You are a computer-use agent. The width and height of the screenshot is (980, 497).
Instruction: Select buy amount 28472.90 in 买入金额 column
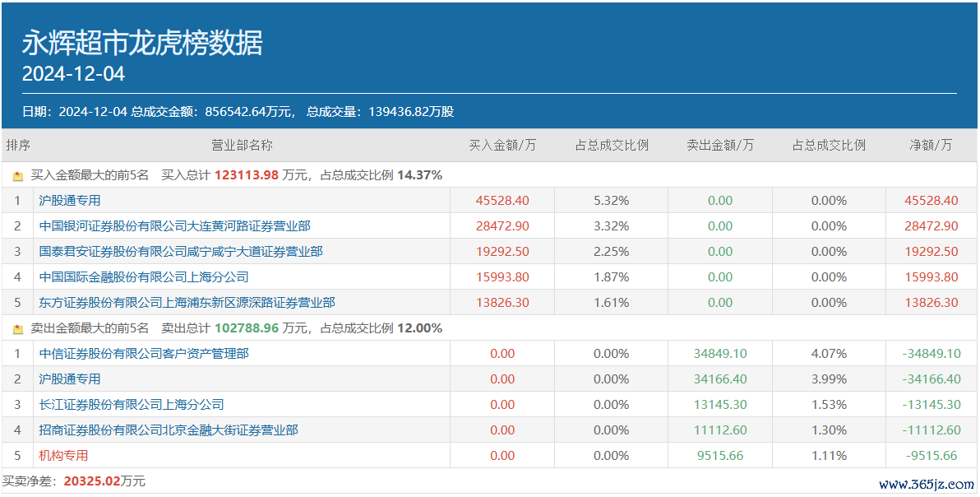(502, 225)
